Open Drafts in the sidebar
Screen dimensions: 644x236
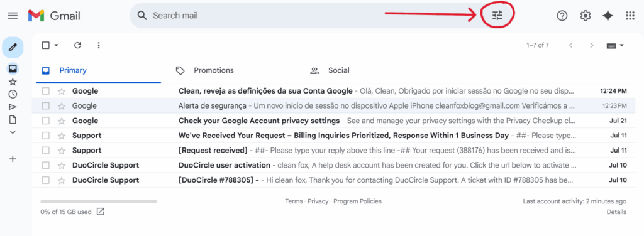[13, 120]
